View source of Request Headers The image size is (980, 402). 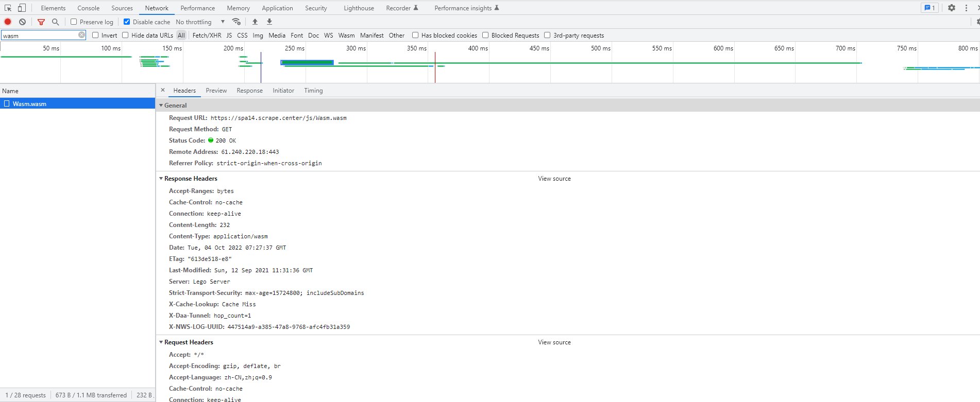554,342
